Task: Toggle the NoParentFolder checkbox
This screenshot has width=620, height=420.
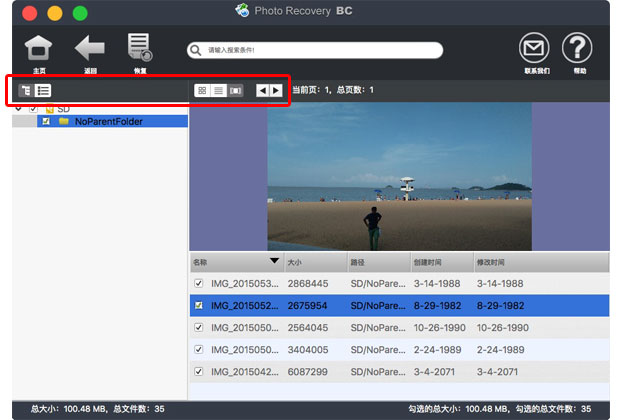Action: [46, 121]
